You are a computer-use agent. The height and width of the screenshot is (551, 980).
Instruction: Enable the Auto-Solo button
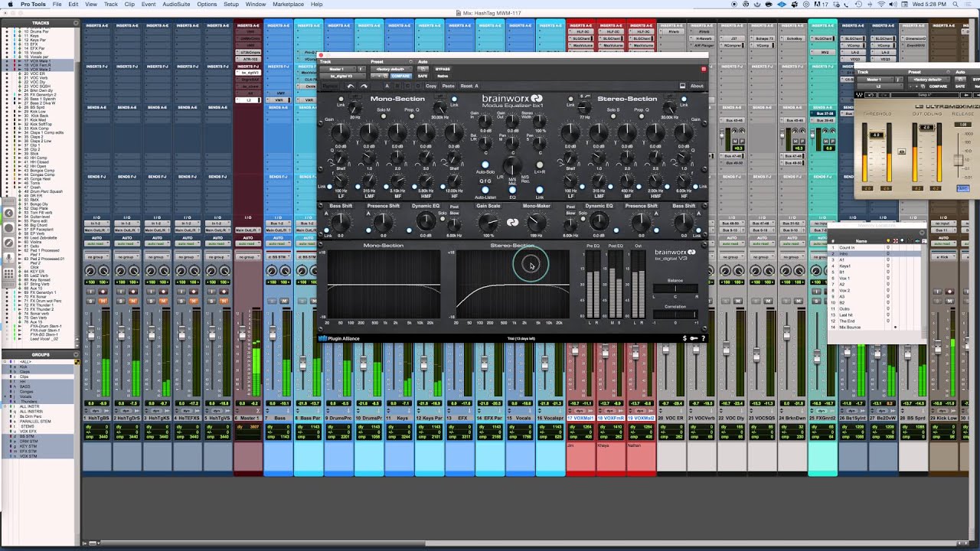coord(485,165)
